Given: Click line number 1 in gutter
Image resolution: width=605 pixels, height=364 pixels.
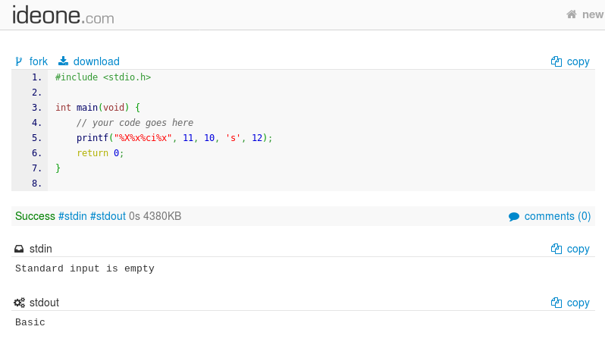Looking at the screenshot, I should coord(36,77).
